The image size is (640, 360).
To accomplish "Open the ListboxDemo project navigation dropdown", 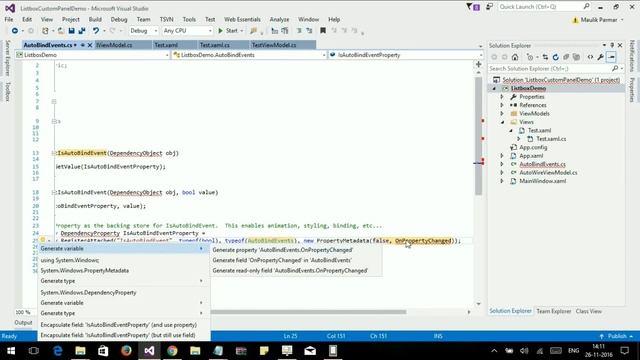I will (92, 55).
